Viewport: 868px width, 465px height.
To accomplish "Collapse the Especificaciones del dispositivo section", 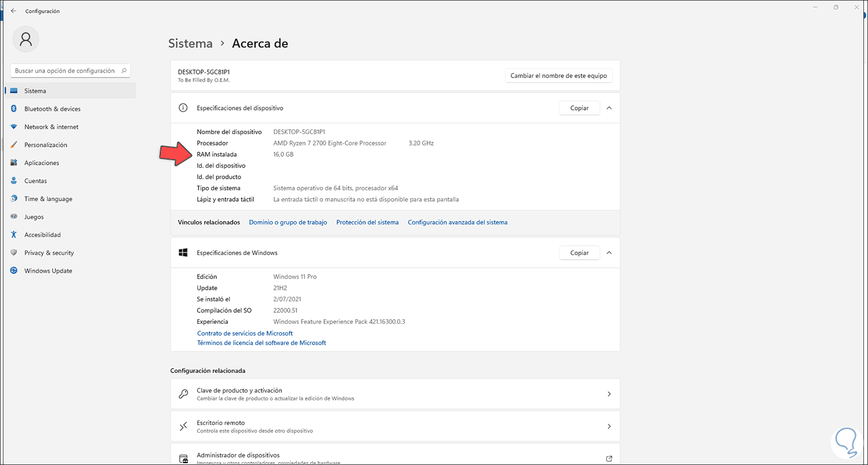I will [x=609, y=108].
